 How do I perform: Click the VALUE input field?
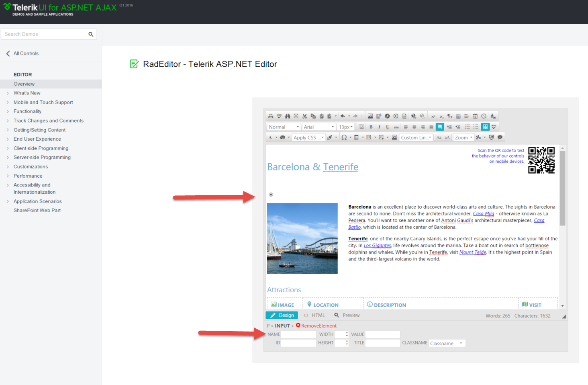coord(383,334)
